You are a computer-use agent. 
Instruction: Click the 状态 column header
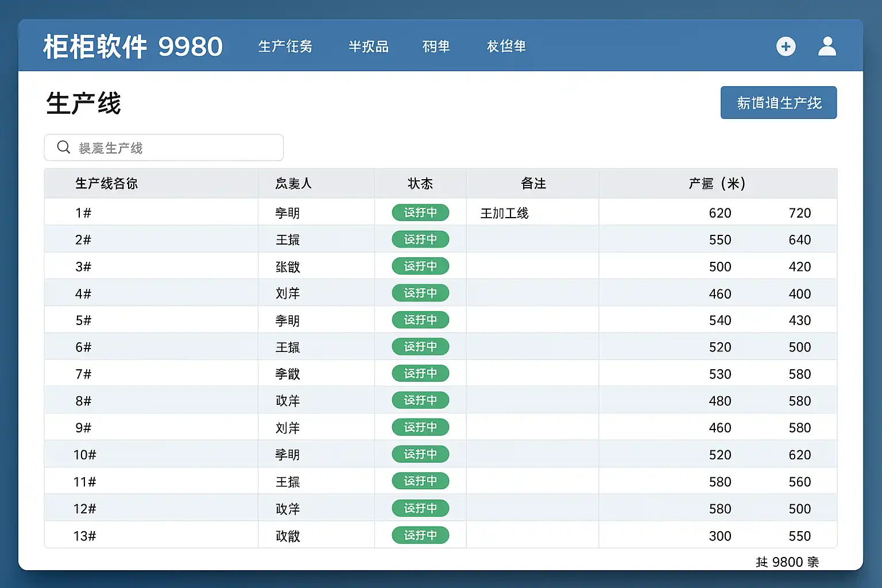[420, 184]
